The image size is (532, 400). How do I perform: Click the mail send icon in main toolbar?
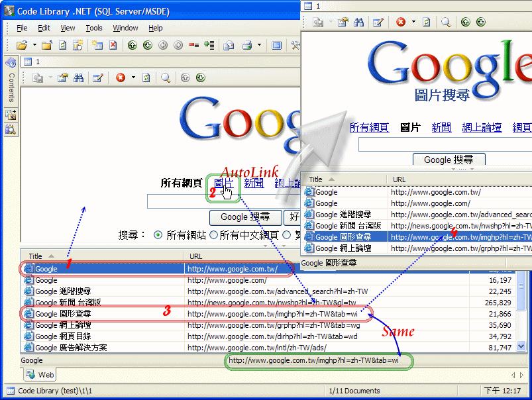click(x=229, y=45)
